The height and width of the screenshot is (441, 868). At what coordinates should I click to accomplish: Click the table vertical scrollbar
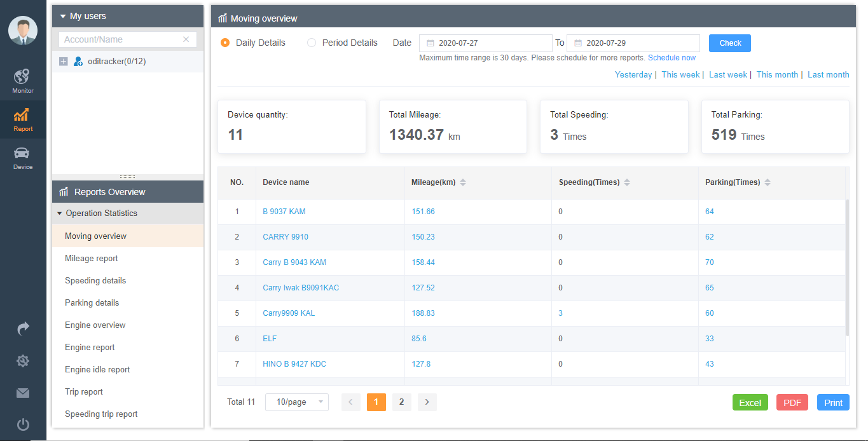[x=846, y=267]
